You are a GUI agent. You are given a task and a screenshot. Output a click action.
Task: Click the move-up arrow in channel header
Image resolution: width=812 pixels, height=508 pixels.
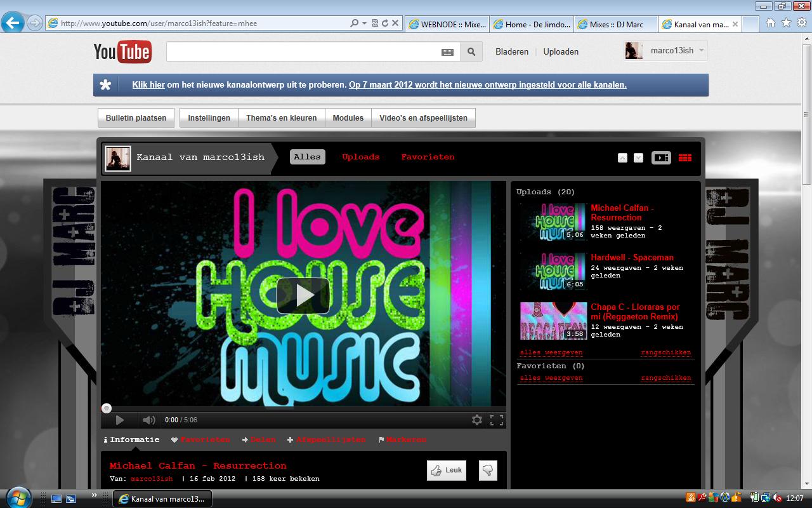(622, 158)
